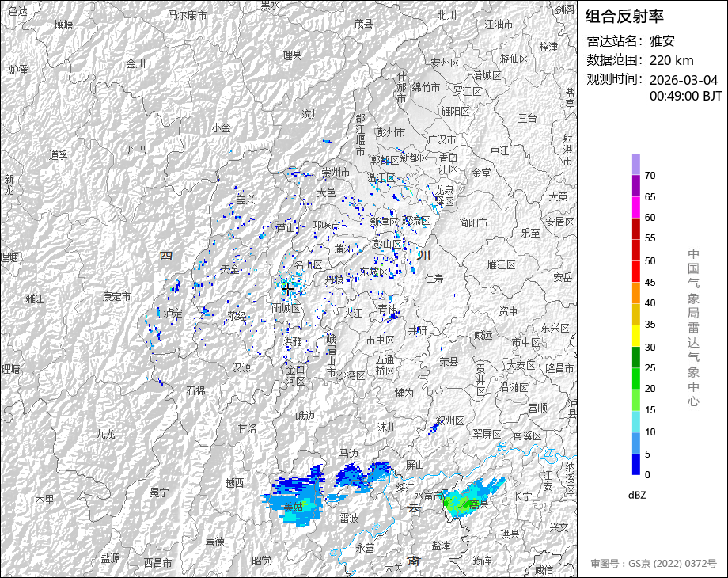Click the 荥经 label
This screenshot has height=578, width=728.
(237, 316)
